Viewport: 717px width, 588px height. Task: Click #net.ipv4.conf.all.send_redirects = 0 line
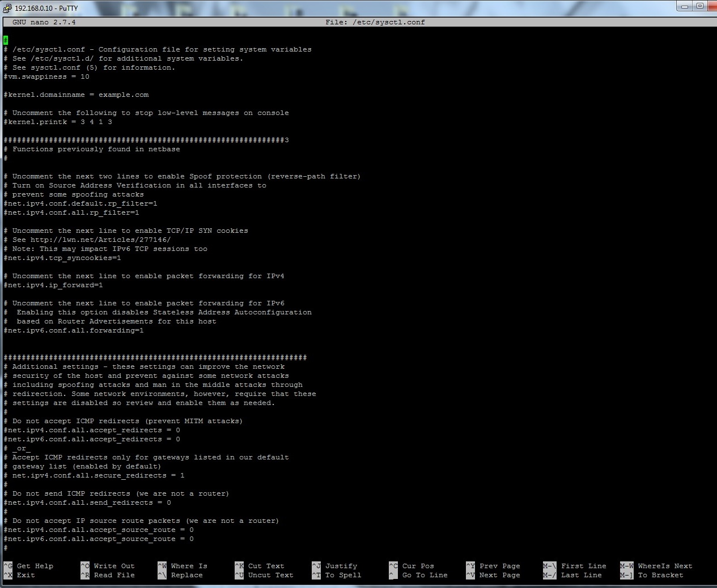(x=87, y=502)
